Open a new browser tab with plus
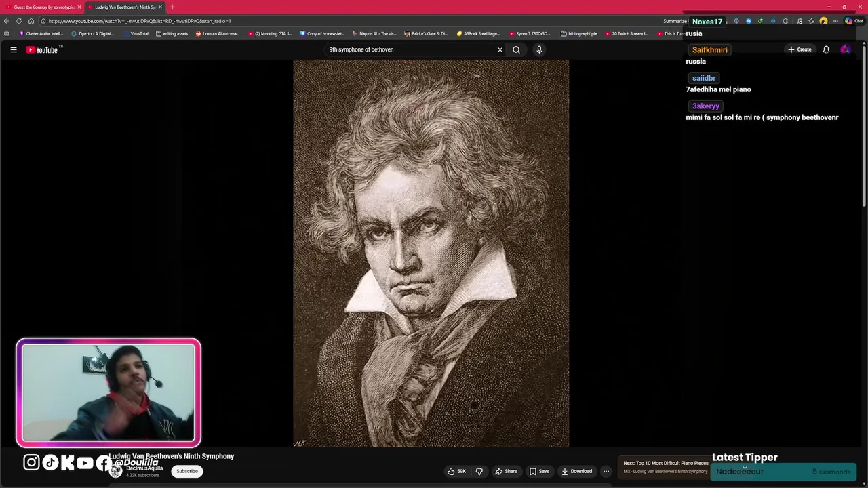This screenshot has width=868, height=488. pos(172,7)
